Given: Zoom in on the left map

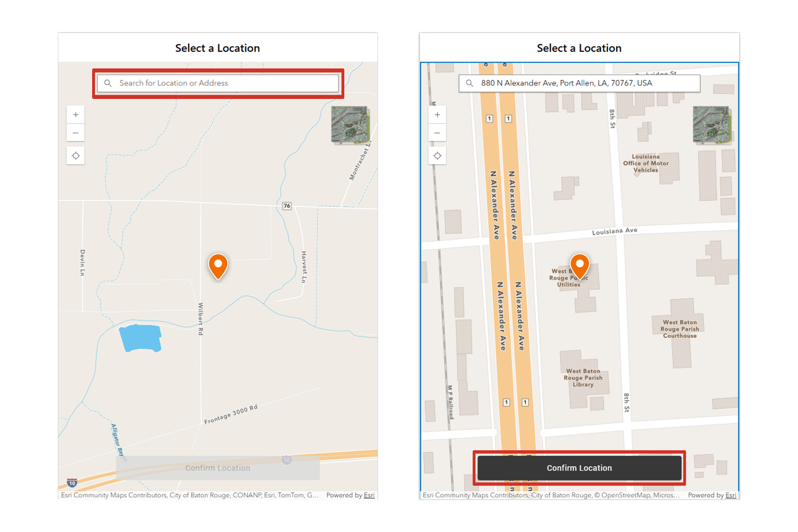Looking at the screenshot, I should [x=76, y=115].
